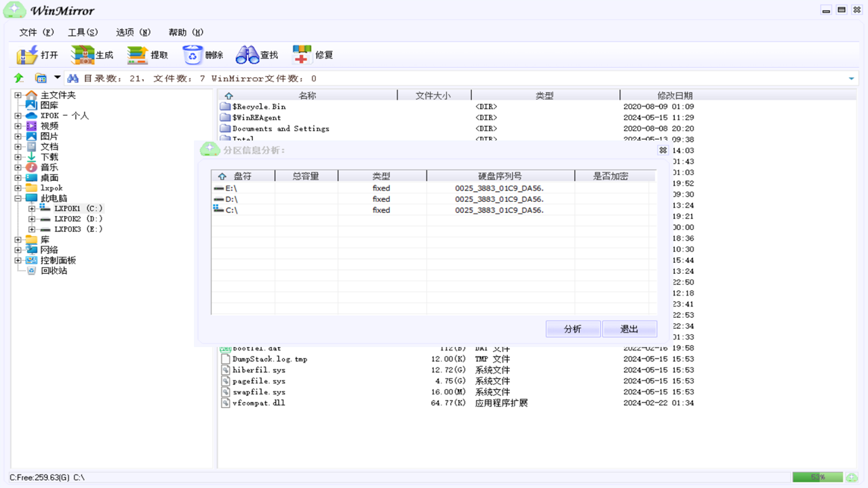The image size is (868, 488).
Task: Click the green up-arrow navigation icon
Action: click(18, 78)
